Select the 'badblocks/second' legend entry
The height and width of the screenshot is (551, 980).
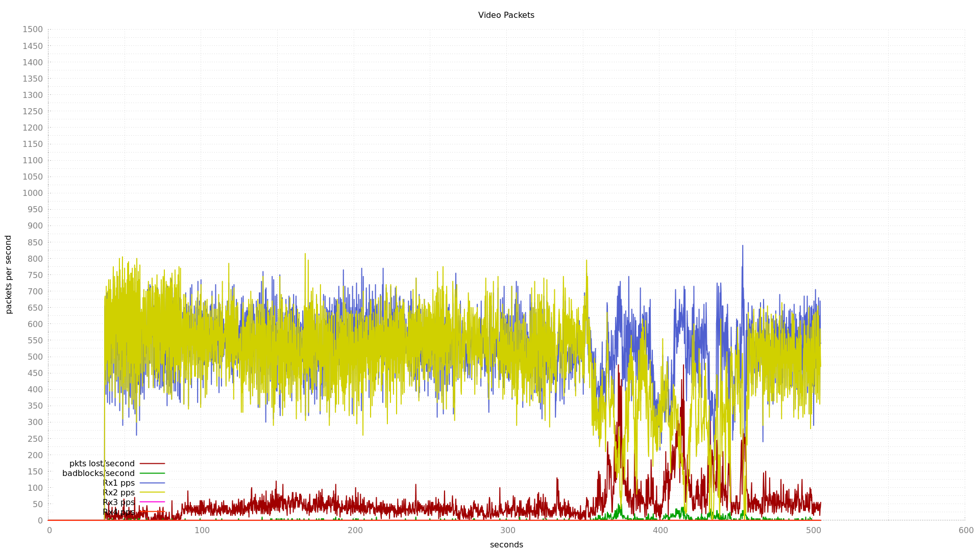coord(99,473)
